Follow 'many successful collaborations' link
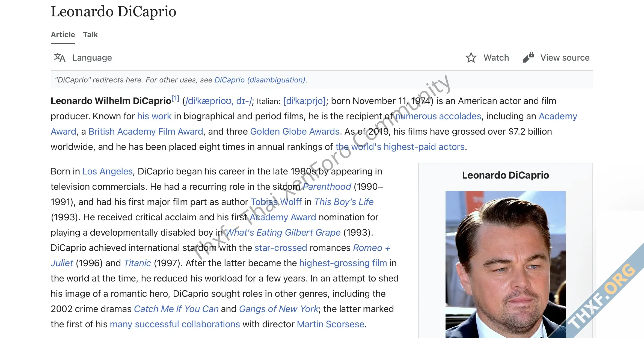The height and width of the screenshot is (338, 644). (175, 324)
